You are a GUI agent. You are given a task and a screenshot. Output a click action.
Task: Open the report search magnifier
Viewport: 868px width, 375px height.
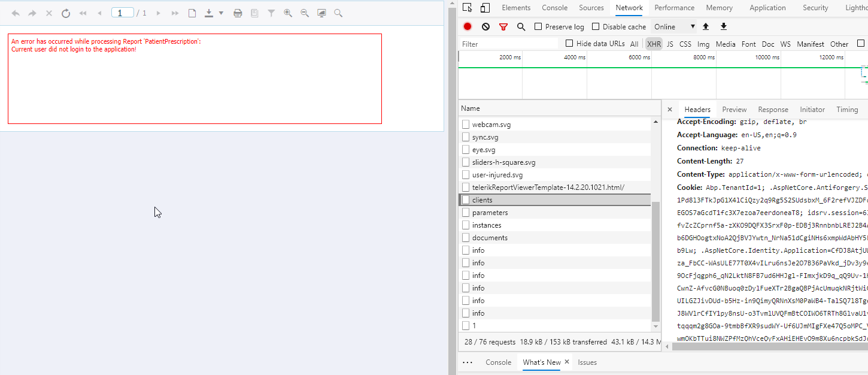point(338,13)
